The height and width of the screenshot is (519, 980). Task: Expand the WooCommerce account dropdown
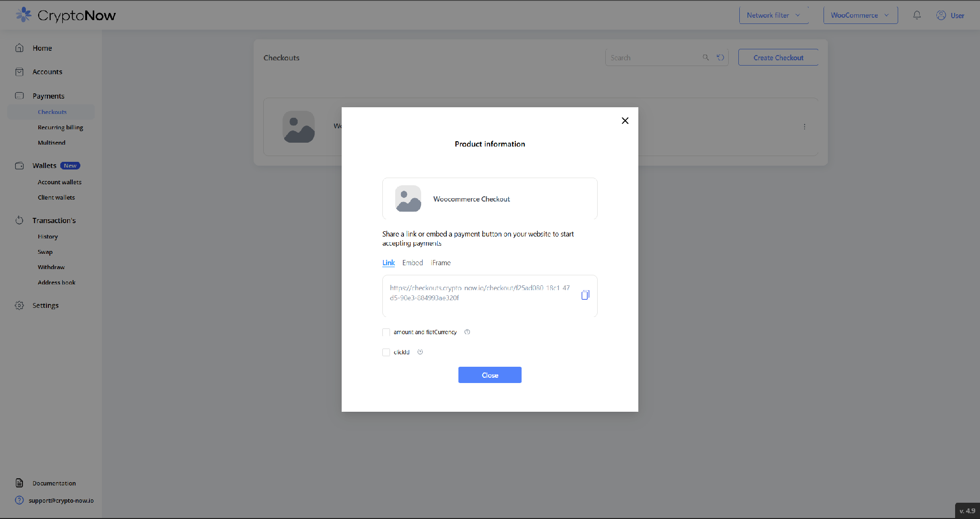coord(860,15)
